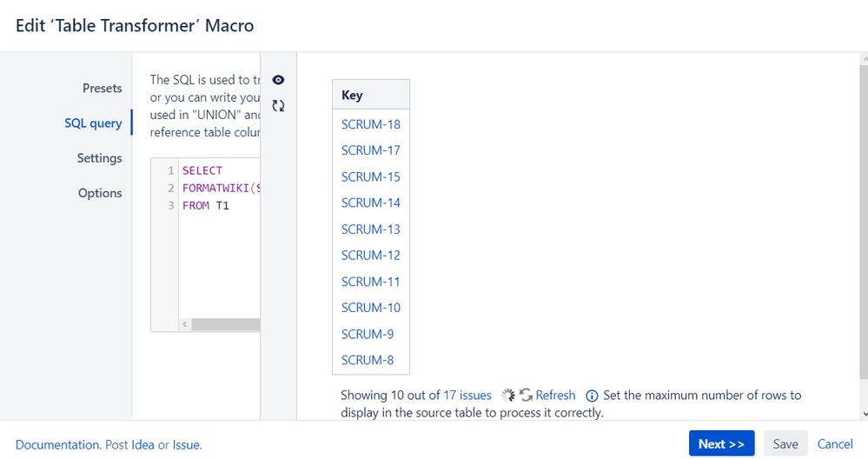Open the Documentation link

click(x=57, y=445)
